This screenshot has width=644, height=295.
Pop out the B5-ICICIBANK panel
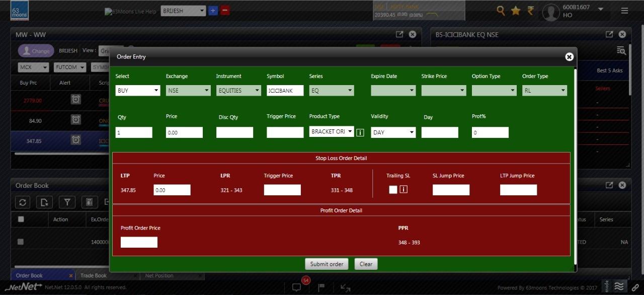pyautogui.click(x=609, y=34)
